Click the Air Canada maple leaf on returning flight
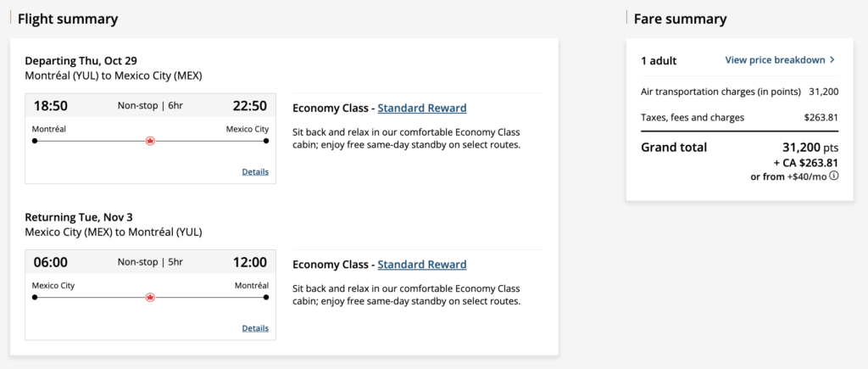This screenshot has width=868, height=369. point(150,298)
